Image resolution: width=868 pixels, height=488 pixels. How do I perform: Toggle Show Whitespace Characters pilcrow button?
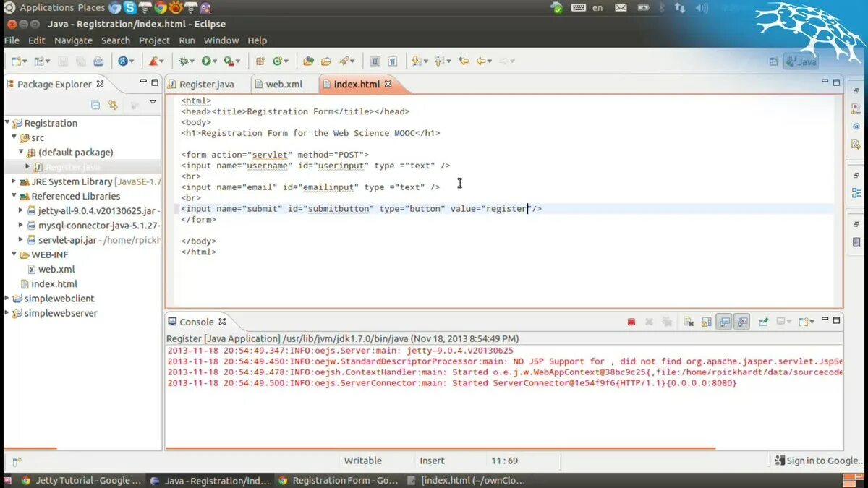pos(392,61)
